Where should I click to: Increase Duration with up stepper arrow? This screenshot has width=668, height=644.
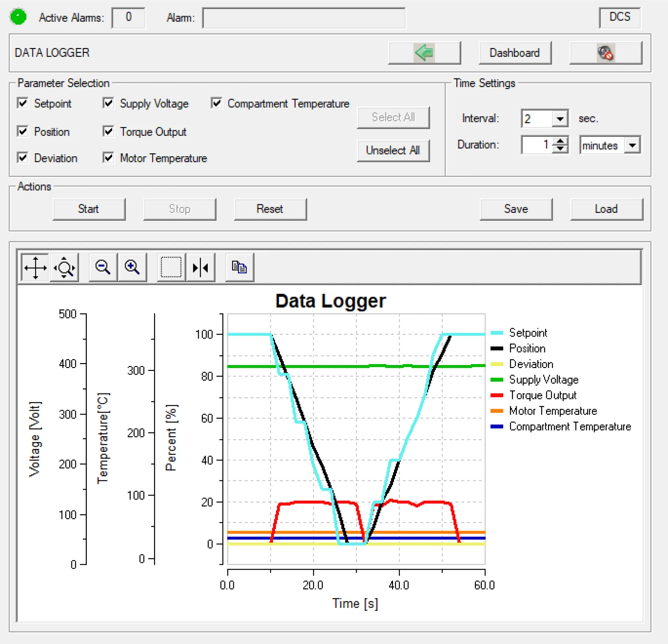coord(560,141)
